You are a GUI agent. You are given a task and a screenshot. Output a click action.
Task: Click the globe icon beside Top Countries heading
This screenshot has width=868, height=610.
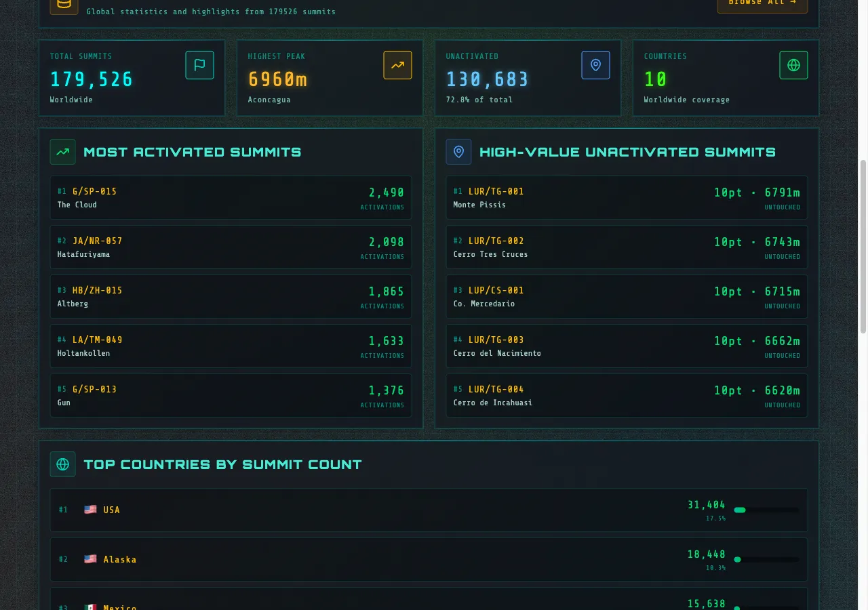[62, 464]
